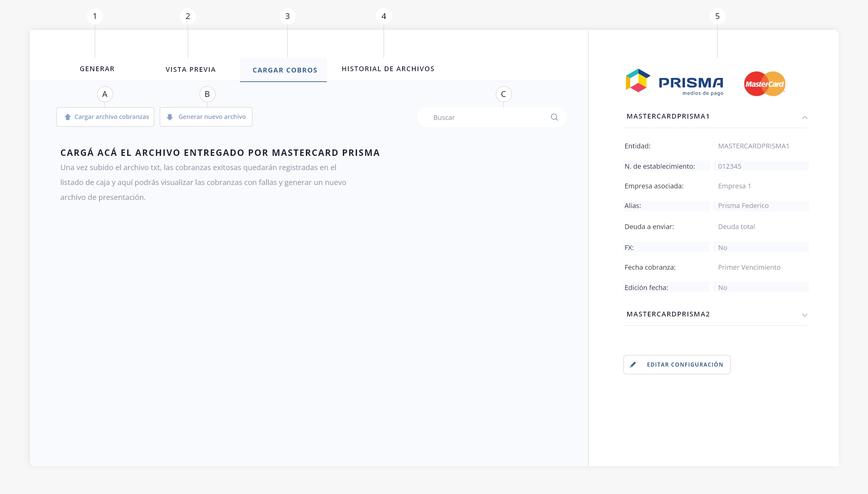This screenshot has width=868, height=494.
Task: Switch to the Generar tab
Action: [97, 69]
